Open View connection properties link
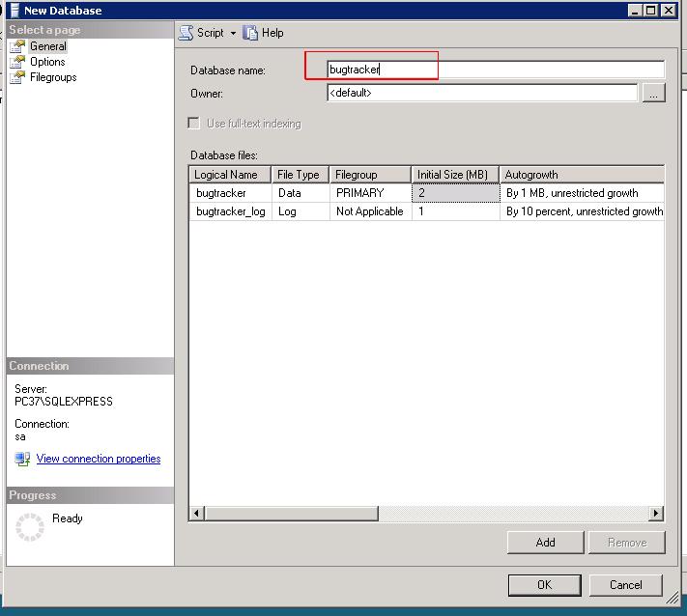Image resolution: width=687 pixels, height=616 pixels. (x=99, y=459)
